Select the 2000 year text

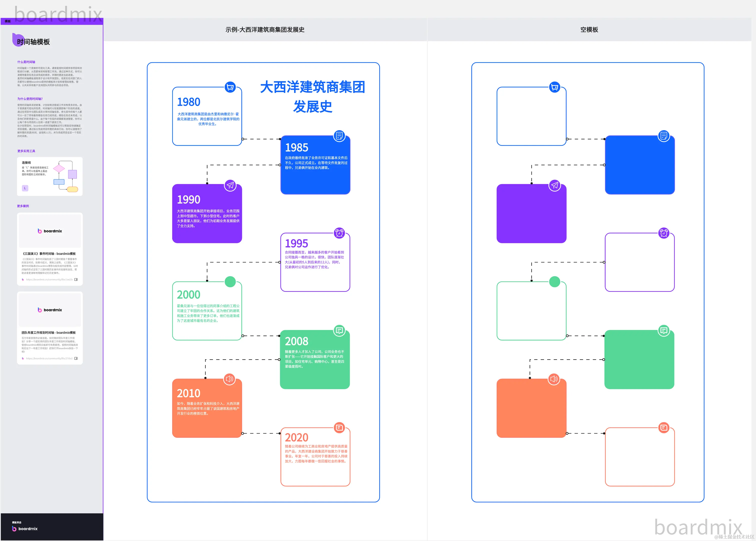point(188,295)
